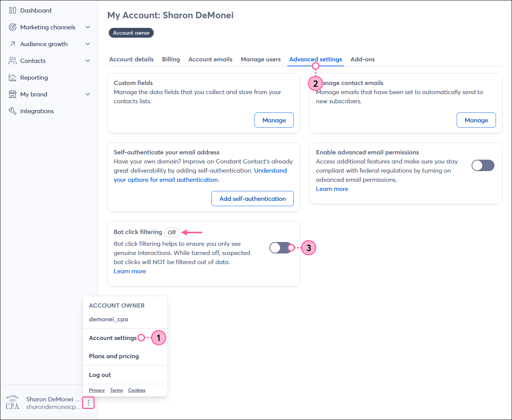
Task: Choose Account settings in popup menu
Action: tap(113, 338)
